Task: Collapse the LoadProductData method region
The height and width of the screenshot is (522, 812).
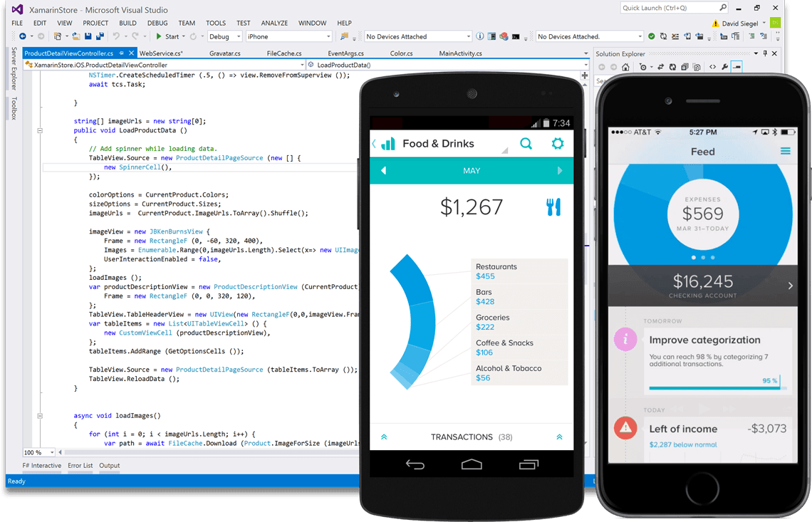Action: pos(40,130)
